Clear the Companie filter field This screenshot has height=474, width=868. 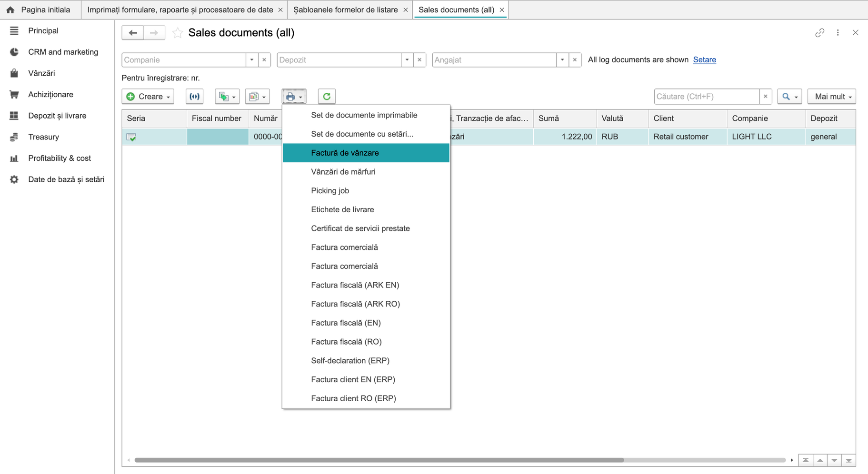click(x=264, y=60)
